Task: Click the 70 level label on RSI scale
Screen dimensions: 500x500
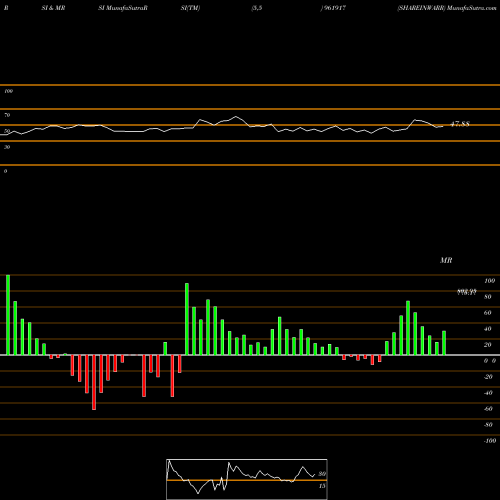Action: 7,115
